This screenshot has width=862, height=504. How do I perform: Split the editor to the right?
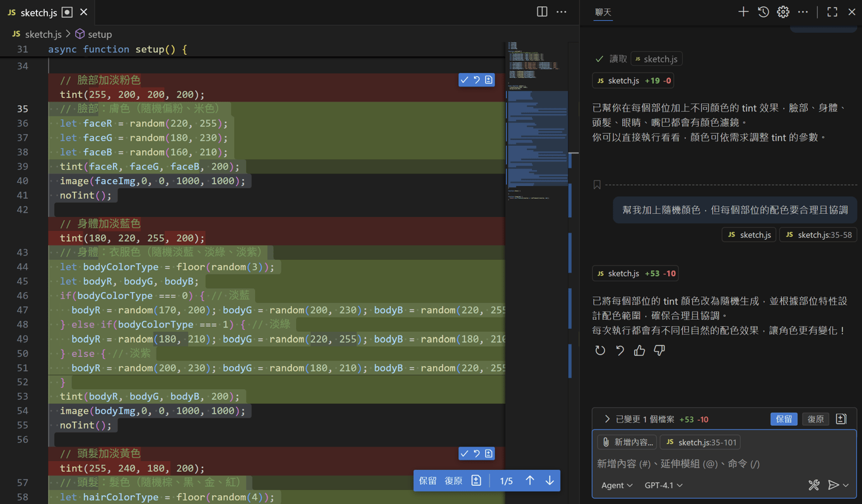[x=542, y=12]
